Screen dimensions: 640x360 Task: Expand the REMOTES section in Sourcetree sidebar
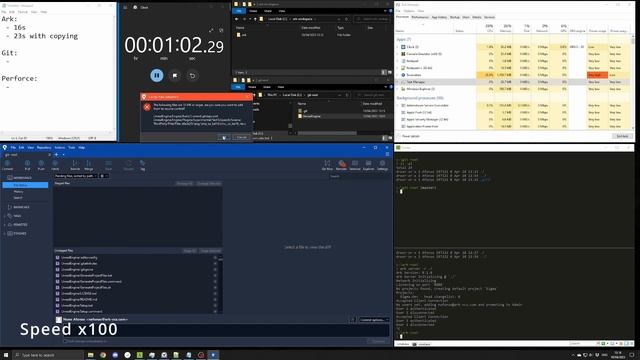pyautogui.click(x=5, y=225)
